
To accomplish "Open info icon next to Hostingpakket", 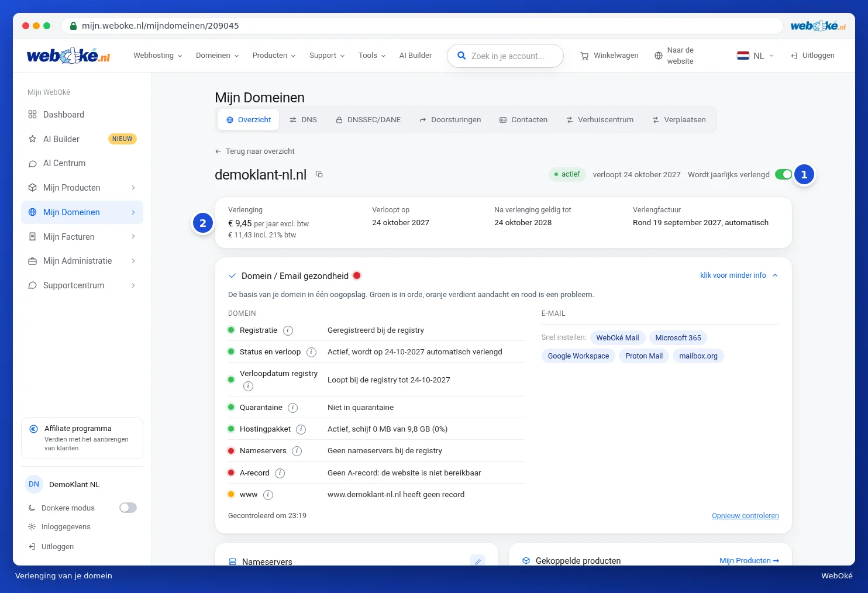I will pyautogui.click(x=301, y=429).
